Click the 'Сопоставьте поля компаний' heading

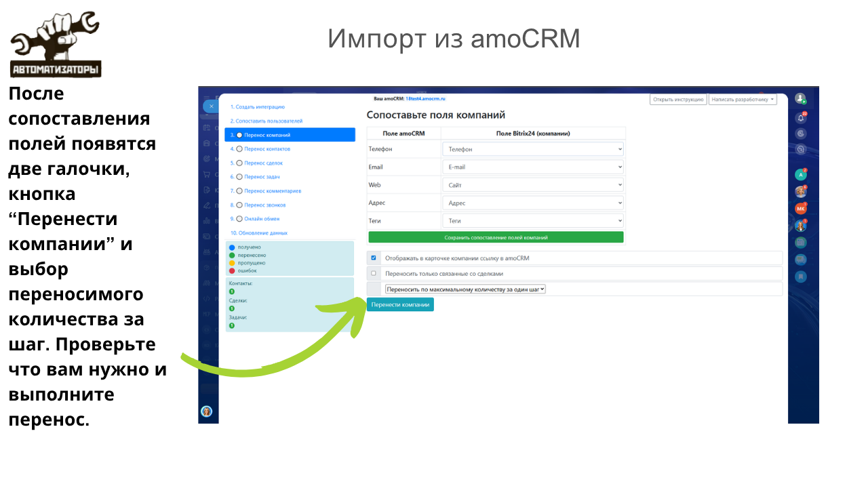point(436,115)
